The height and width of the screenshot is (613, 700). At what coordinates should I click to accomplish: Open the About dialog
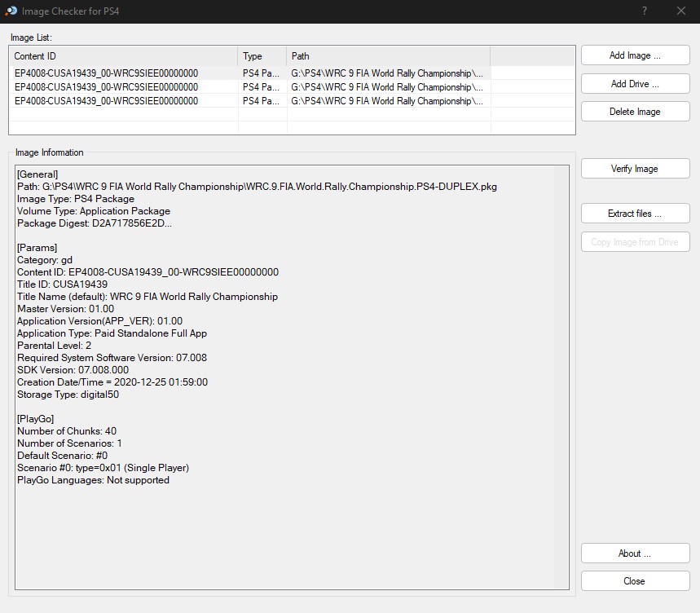coord(636,553)
